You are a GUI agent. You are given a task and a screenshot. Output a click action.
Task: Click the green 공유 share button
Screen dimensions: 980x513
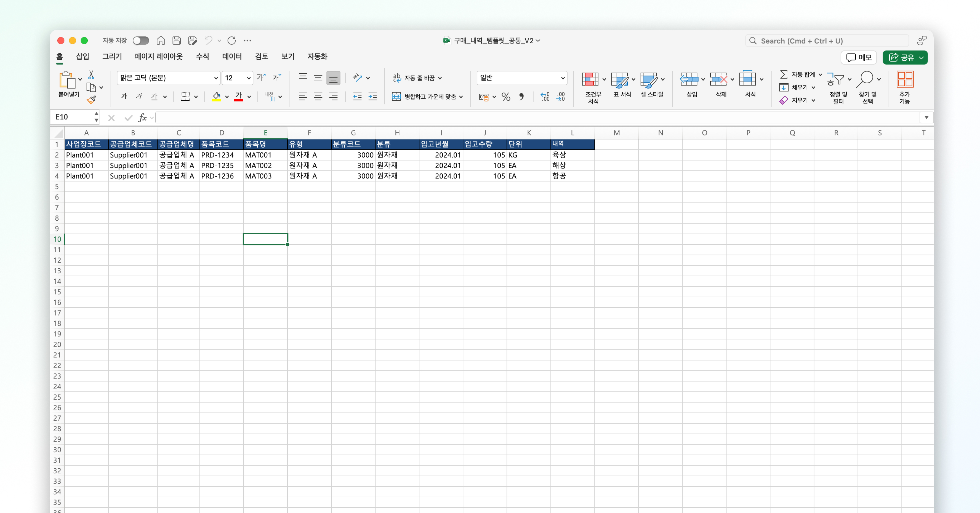coord(905,57)
